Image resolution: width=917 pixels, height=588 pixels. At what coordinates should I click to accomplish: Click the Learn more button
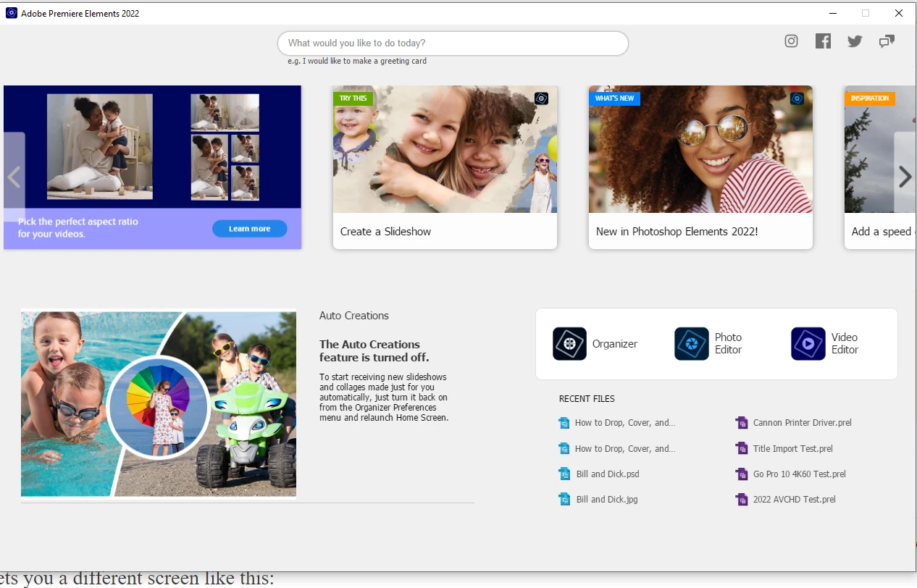(x=250, y=229)
